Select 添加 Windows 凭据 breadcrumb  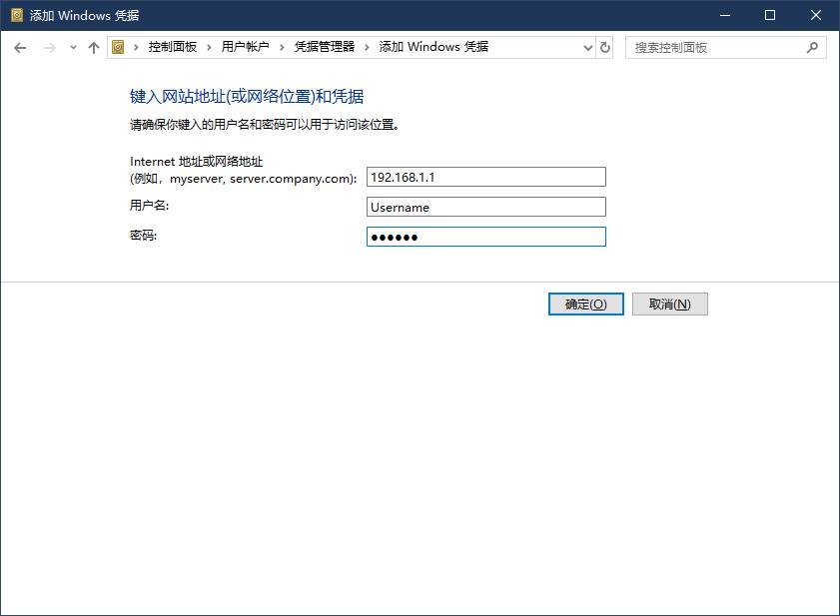click(x=433, y=47)
